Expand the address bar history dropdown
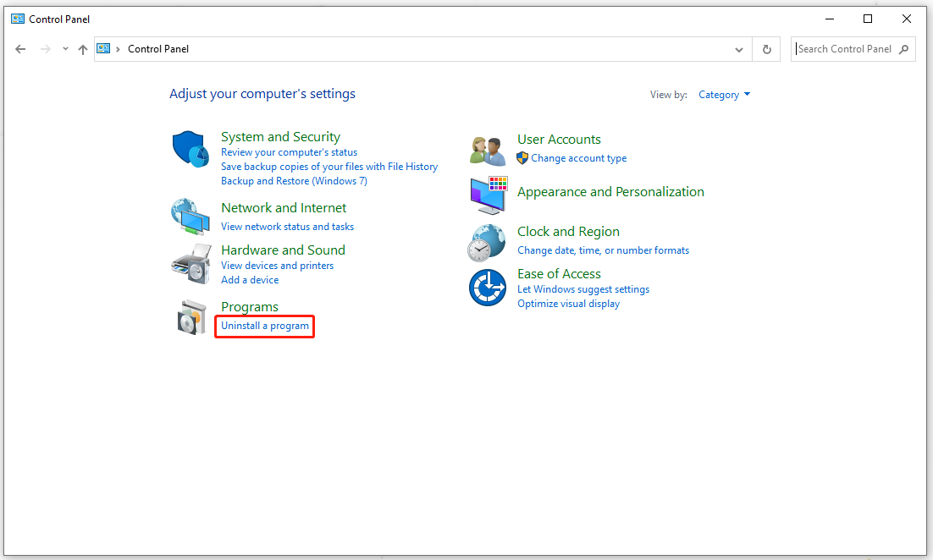The width and height of the screenshot is (933, 560). 739,49
